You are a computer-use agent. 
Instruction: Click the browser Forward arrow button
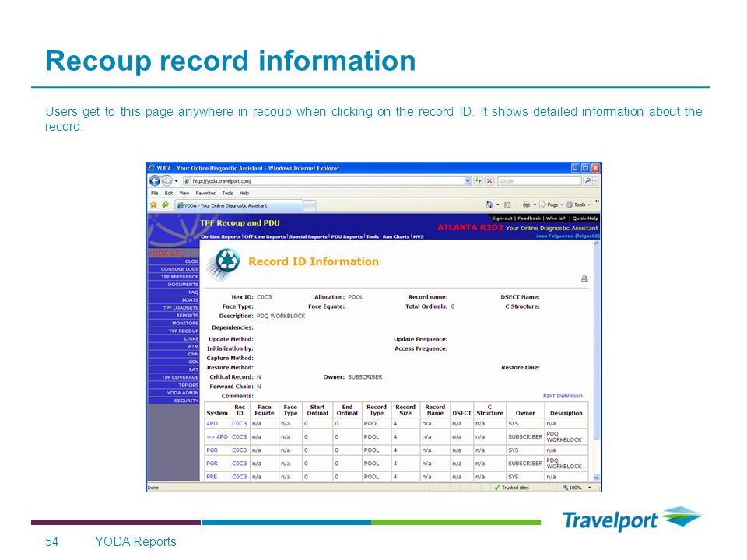[167, 181]
